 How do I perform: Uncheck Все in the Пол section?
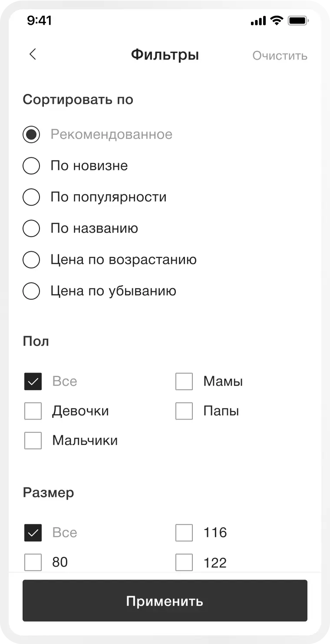(33, 381)
